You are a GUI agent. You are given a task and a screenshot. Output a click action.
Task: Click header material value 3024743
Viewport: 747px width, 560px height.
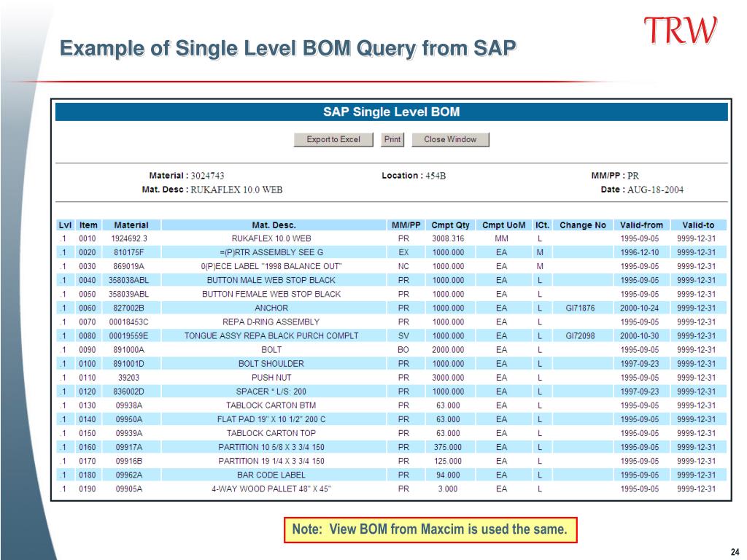click(x=207, y=176)
